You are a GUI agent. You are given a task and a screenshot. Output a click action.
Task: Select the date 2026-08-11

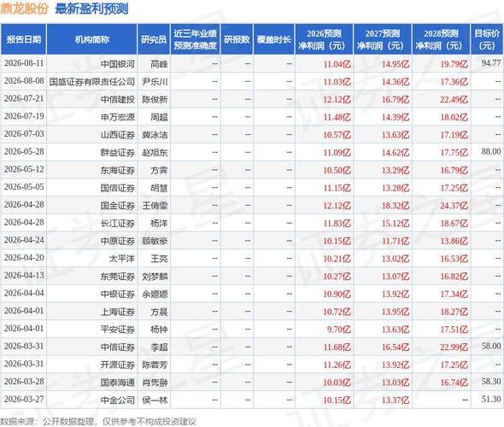tap(24, 63)
